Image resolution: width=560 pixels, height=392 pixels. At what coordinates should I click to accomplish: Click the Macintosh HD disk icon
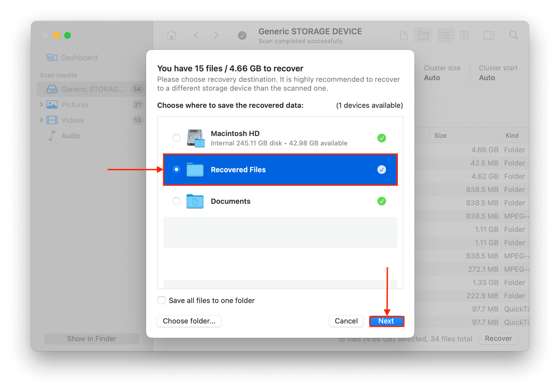pyautogui.click(x=196, y=138)
